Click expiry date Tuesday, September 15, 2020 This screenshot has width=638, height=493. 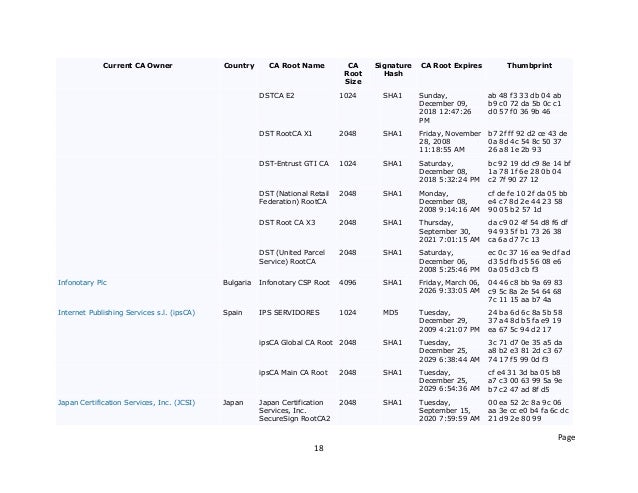tap(449, 410)
